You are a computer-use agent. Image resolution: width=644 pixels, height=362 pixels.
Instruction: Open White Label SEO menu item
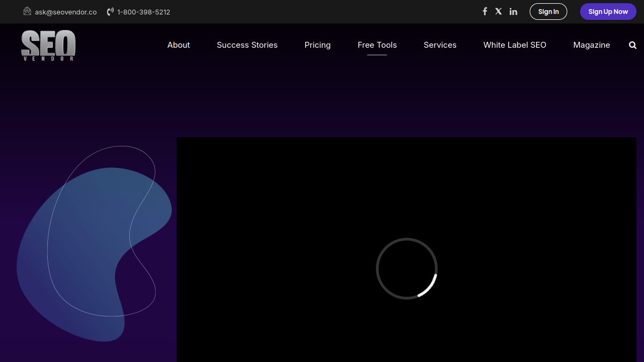click(x=515, y=45)
